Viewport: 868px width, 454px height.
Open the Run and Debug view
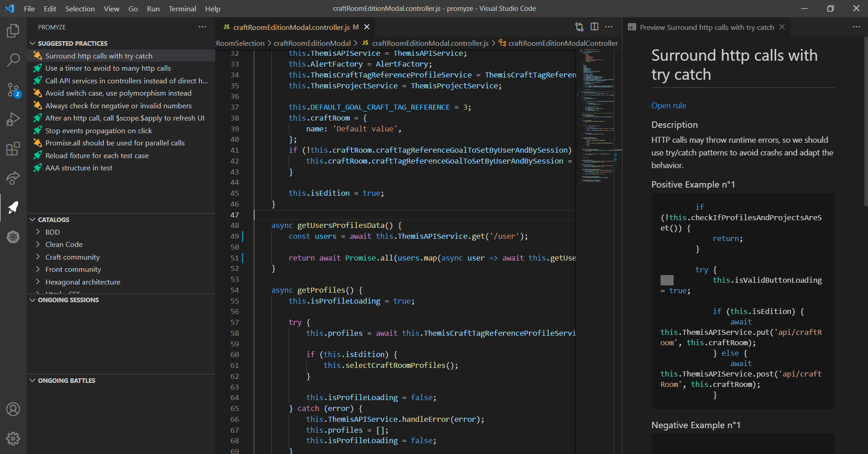(x=13, y=119)
